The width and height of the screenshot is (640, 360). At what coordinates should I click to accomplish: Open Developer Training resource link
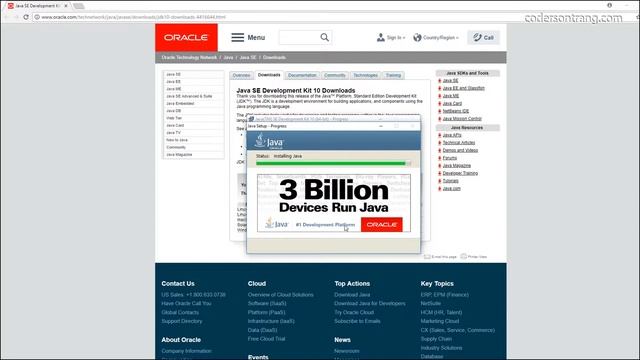pyautogui.click(x=460, y=173)
